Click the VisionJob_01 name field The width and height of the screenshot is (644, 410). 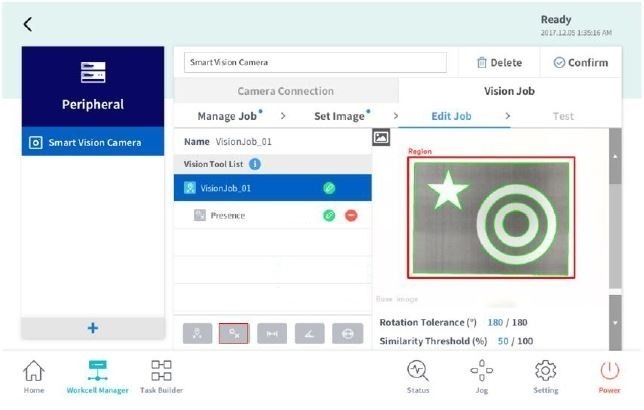point(244,142)
